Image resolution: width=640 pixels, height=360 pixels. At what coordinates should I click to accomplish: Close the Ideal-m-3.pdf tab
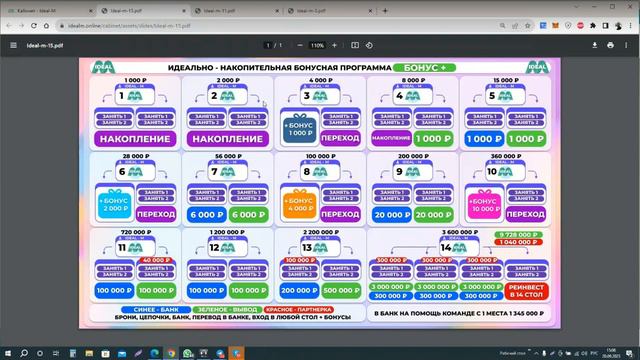[x=371, y=11]
